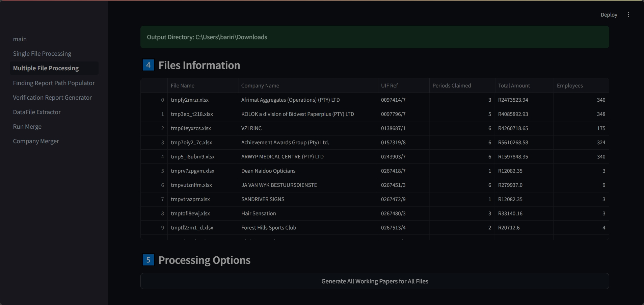The height and width of the screenshot is (305, 644).
Task: Select UIF Ref 0097414/7 cell
Action: tap(403, 100)
